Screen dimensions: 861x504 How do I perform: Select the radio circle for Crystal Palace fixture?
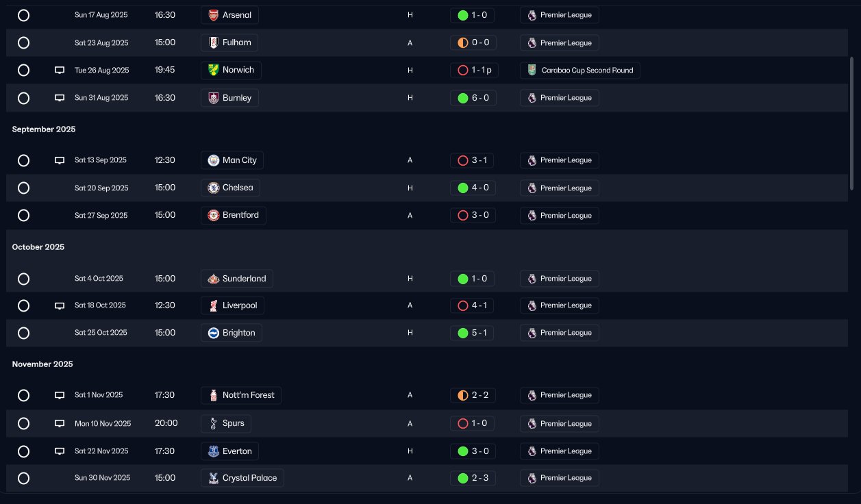point(23,478)
